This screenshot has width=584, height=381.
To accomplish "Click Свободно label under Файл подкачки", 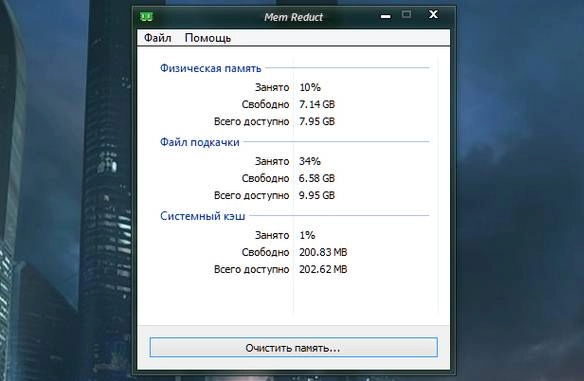I will pyautogui.click(x=265, y=178).
